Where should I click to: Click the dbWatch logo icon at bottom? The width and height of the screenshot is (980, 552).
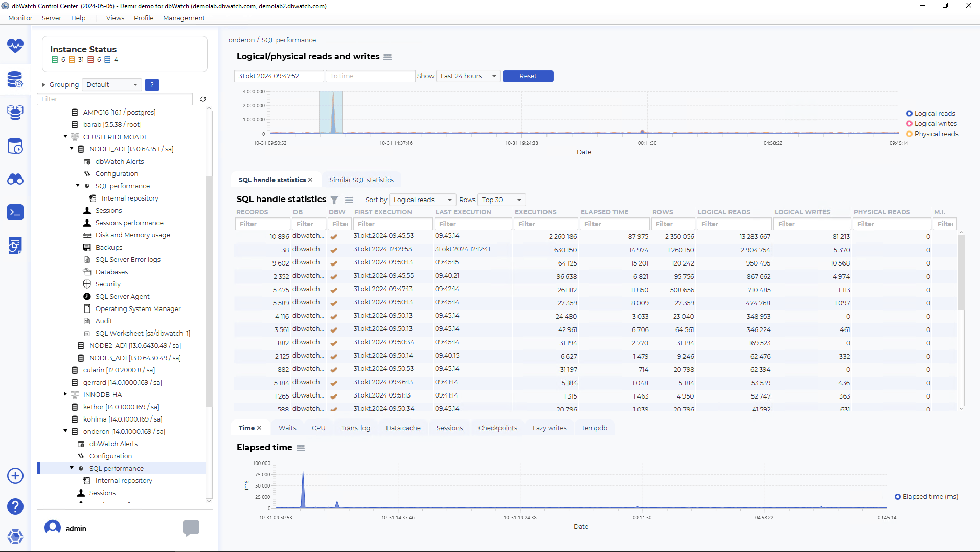coord(15,537)
